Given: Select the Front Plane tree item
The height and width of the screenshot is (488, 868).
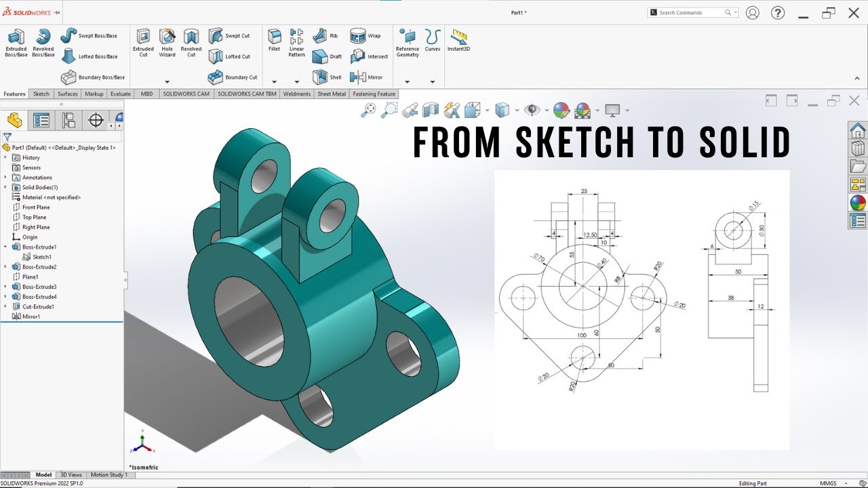Looking at the screenshot, I should 31,207.
